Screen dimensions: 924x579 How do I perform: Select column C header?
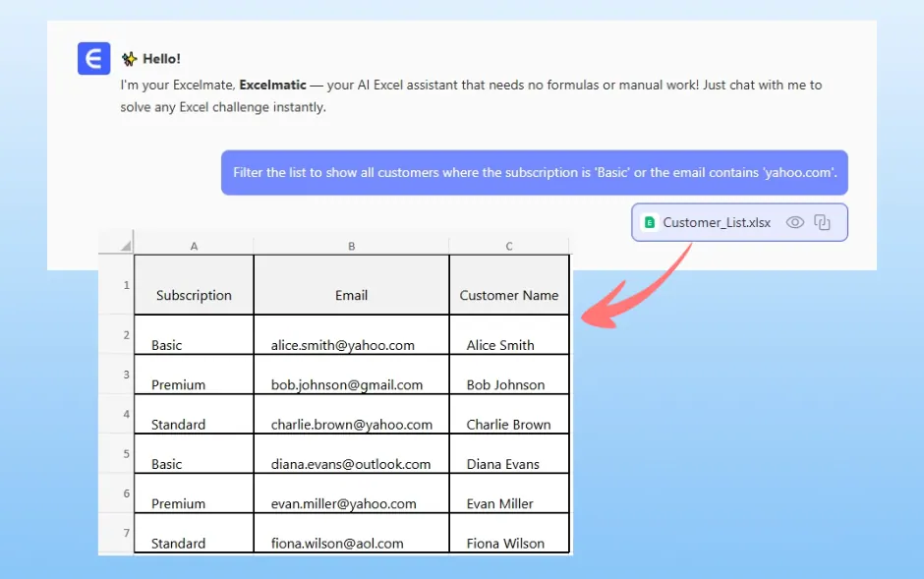[x=508, y=246]
